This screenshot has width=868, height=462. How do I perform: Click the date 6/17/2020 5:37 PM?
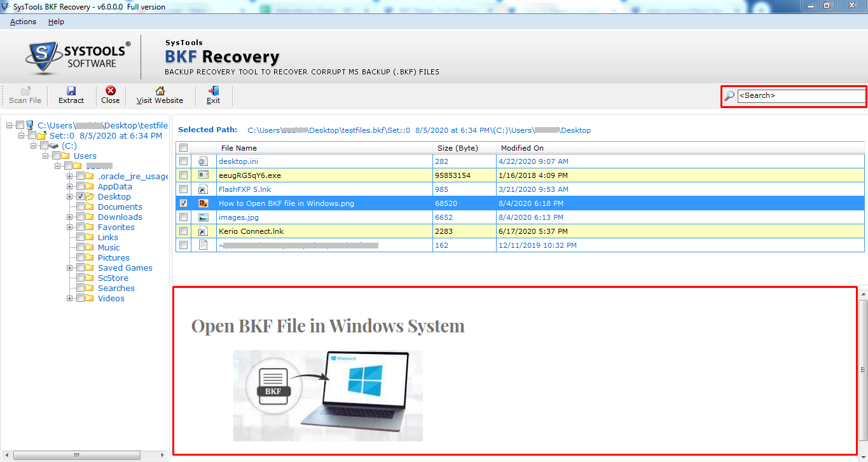point(534,231)
